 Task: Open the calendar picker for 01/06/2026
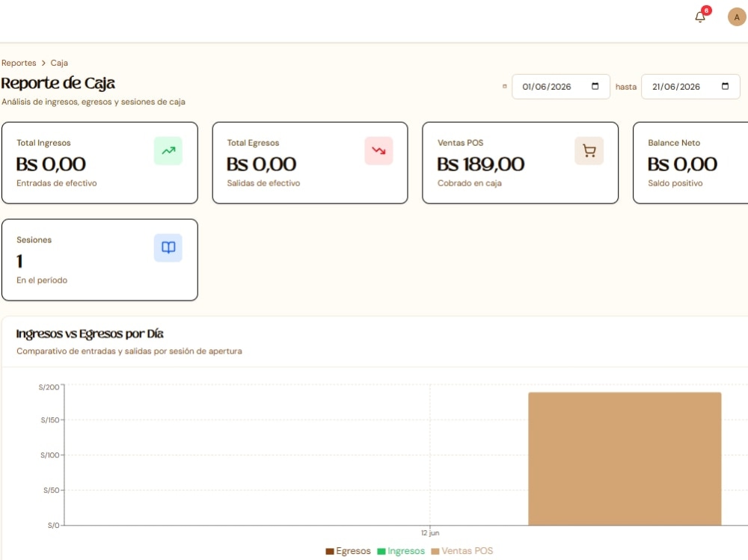point(595,86)
